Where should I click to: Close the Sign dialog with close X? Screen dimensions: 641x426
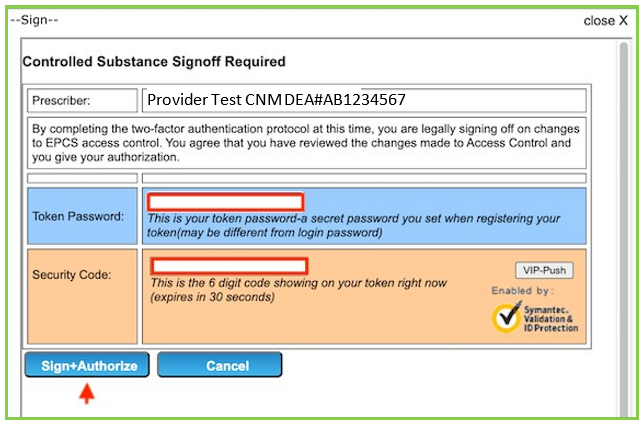604,20
